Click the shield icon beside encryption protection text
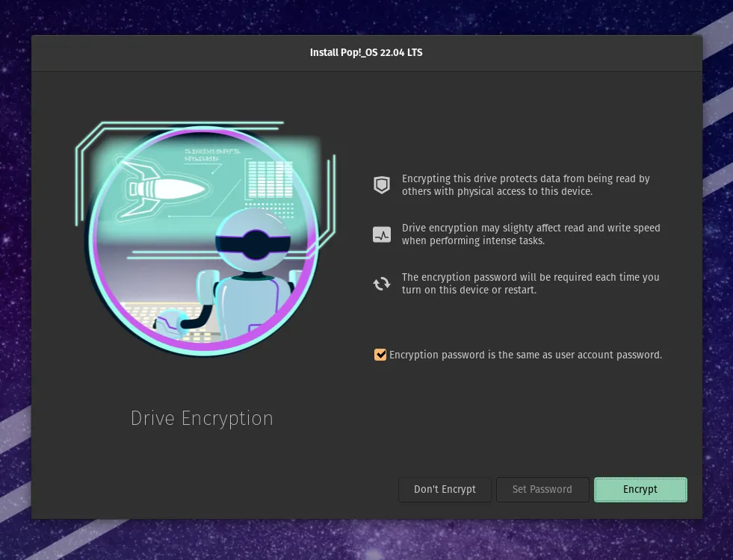This screenshot has width=733, height=560. 382,185
